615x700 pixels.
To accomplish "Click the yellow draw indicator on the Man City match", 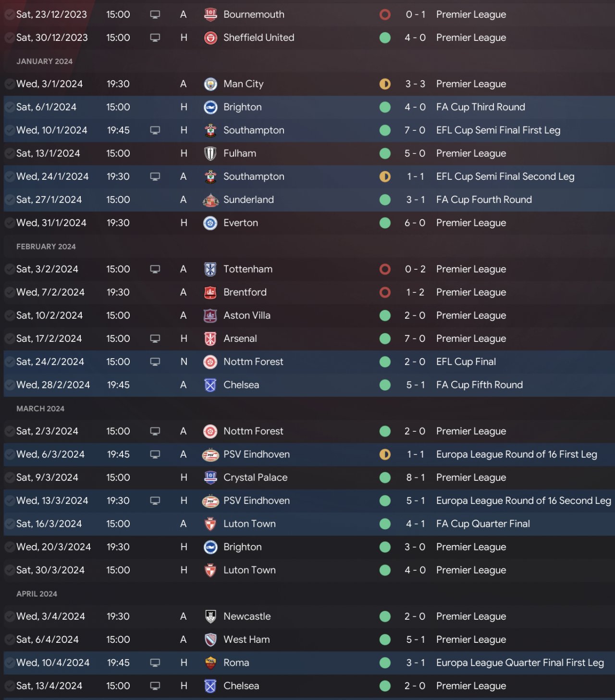I will [385, 84].
